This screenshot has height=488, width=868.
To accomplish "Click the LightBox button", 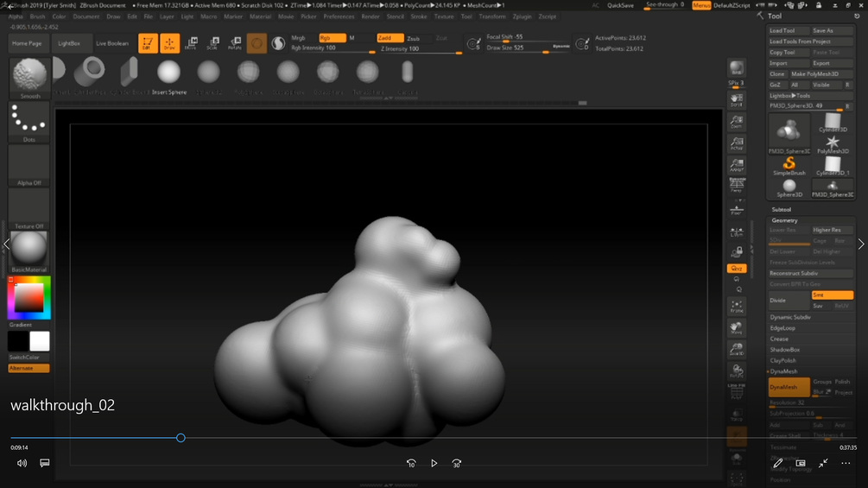I will 69,43.
